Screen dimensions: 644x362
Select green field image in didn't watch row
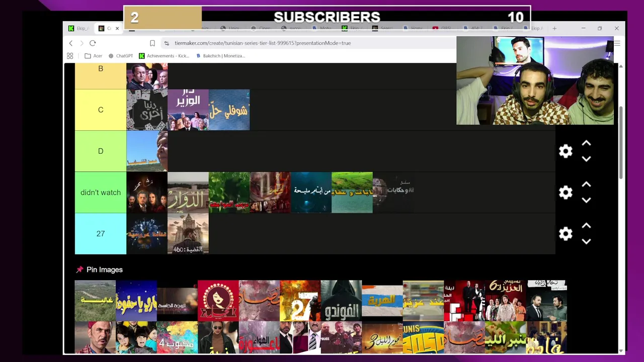(x=352, y=193)
